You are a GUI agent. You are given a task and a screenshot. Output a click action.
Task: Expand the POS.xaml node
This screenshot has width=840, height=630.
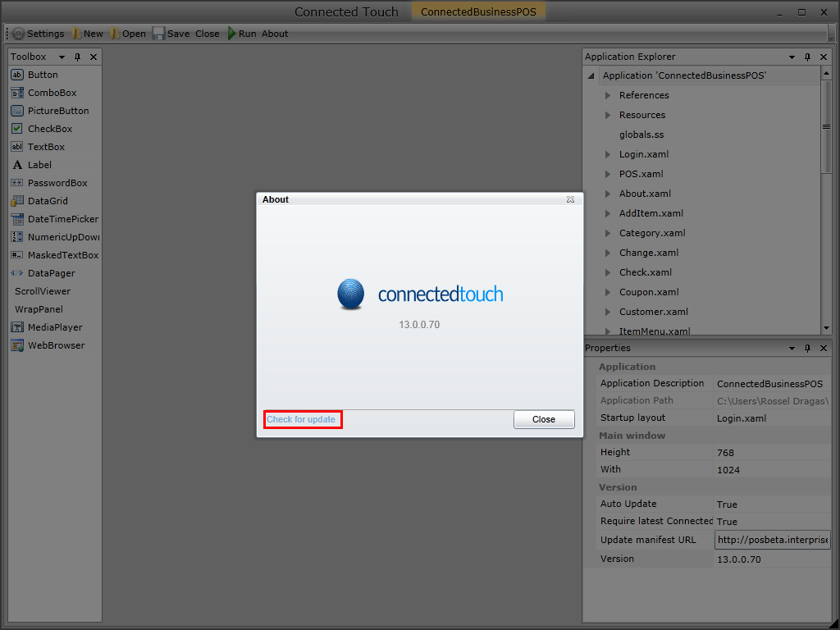click(x=608, y=174)
